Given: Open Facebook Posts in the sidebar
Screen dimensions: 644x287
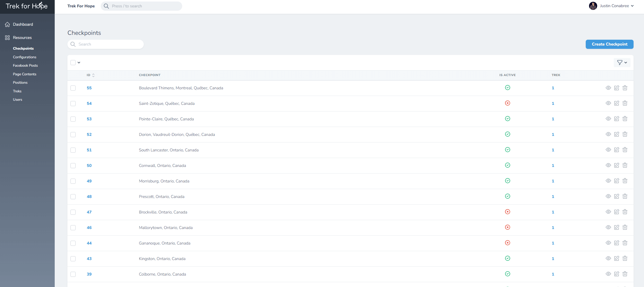Looking at the screenshot, I should [x=25, y=65].
